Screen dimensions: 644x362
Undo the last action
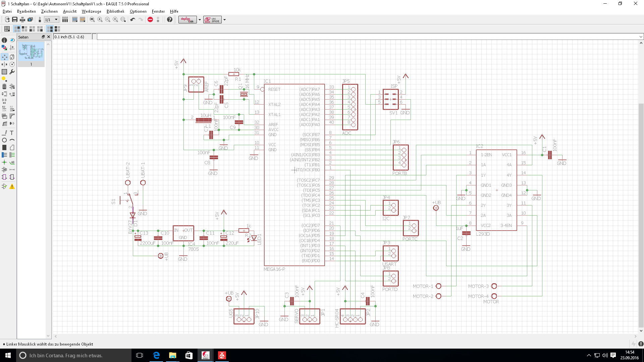pos(133,19)
